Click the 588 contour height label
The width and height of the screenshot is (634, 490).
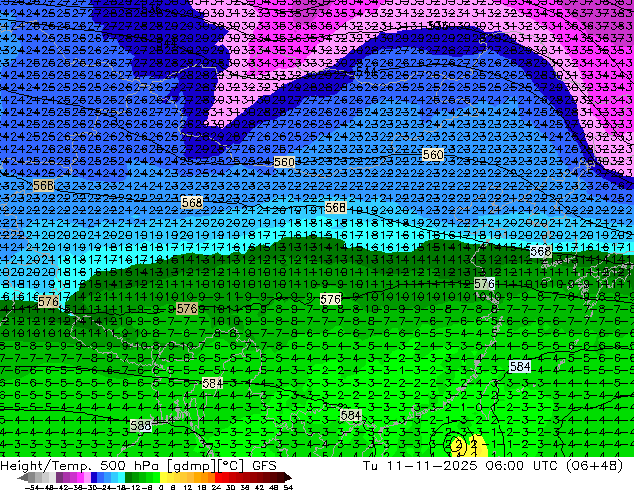click(141, 425)
